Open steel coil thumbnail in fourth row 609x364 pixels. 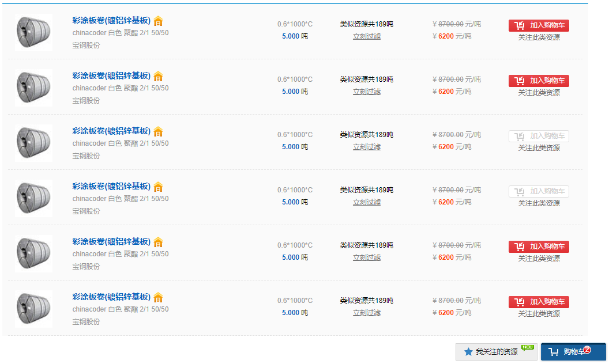tap(34, 198)
